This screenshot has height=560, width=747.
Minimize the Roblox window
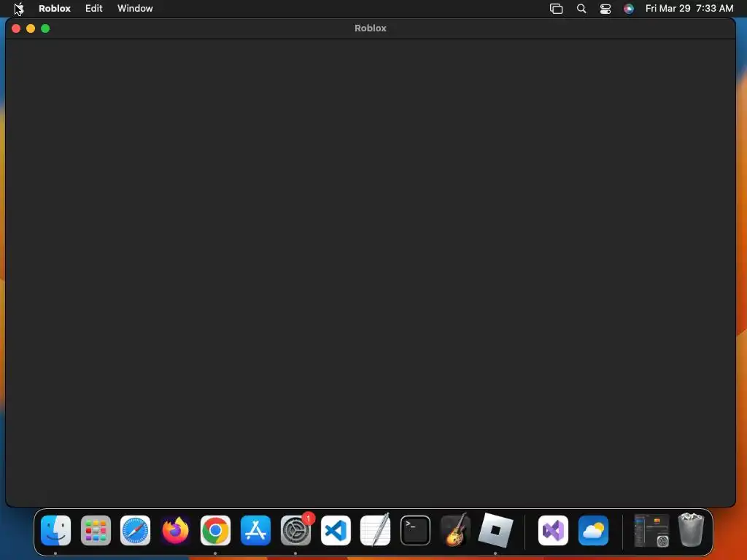(31, 28)
